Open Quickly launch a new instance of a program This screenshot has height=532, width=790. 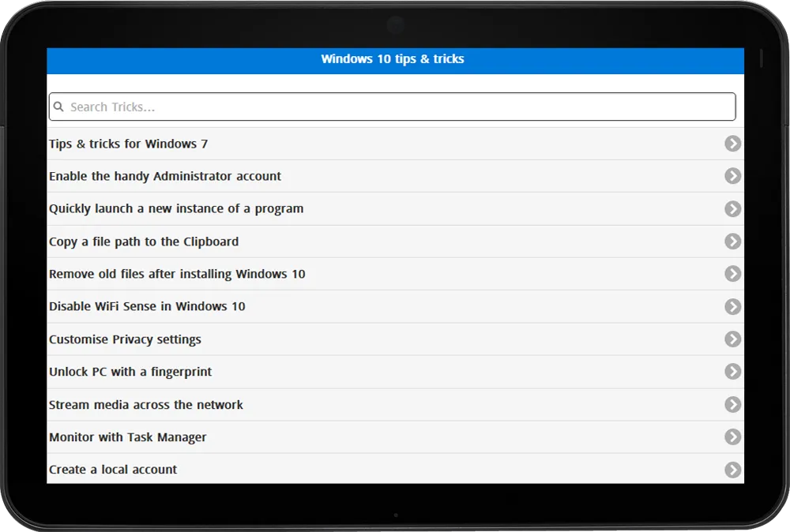click(395, 209)
